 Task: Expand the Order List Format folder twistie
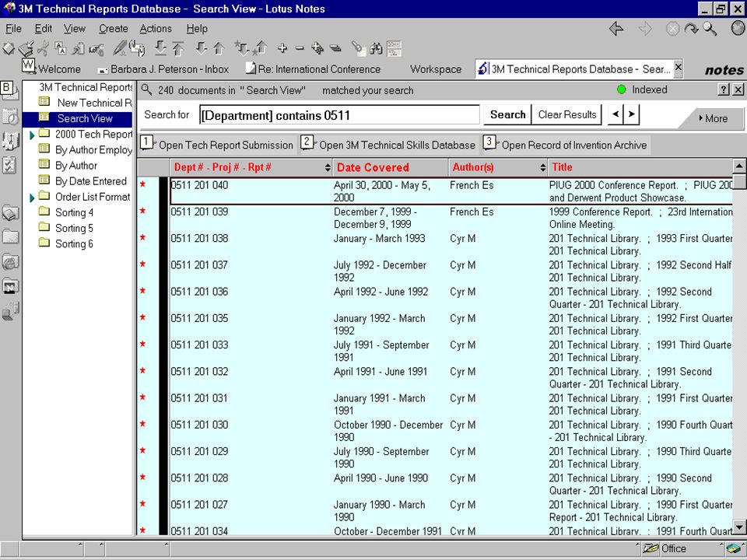click(x=32, y=198)
